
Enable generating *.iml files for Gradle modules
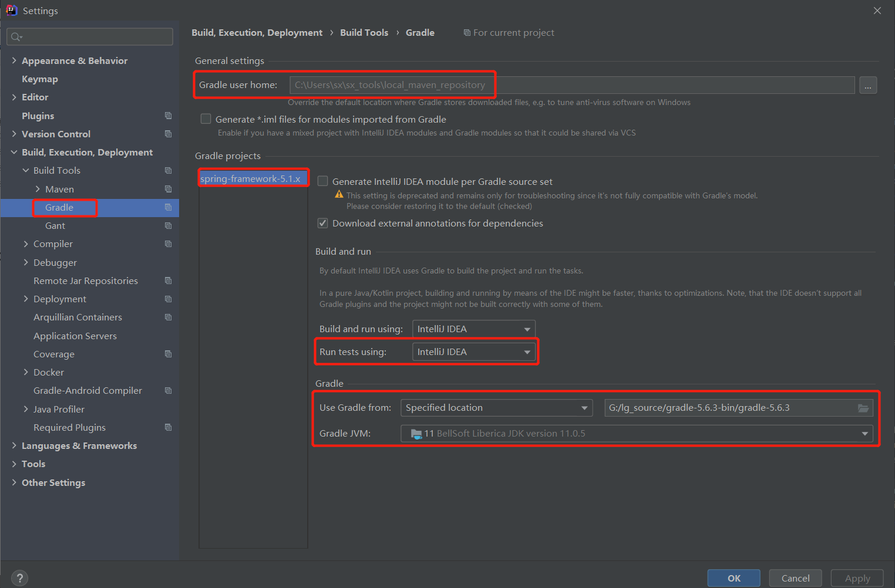(206, 119)
